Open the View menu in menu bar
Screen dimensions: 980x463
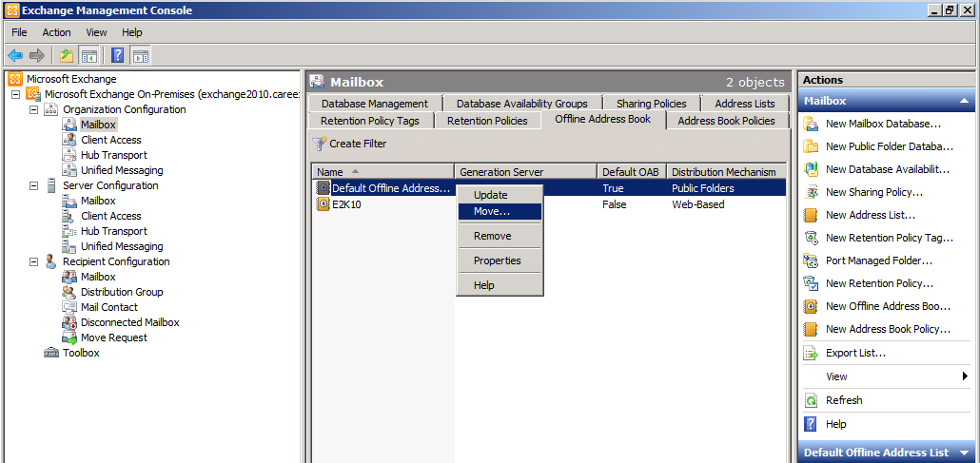tap(96, 32)
